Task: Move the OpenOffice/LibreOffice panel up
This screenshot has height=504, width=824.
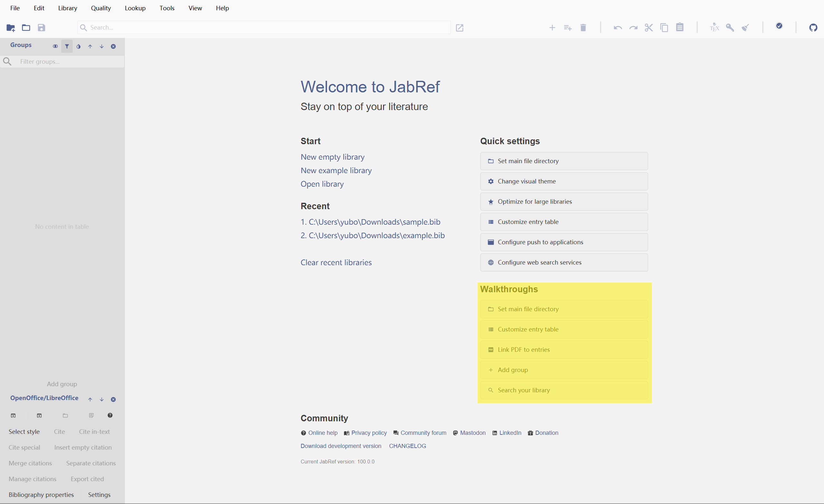Action: 90,400
